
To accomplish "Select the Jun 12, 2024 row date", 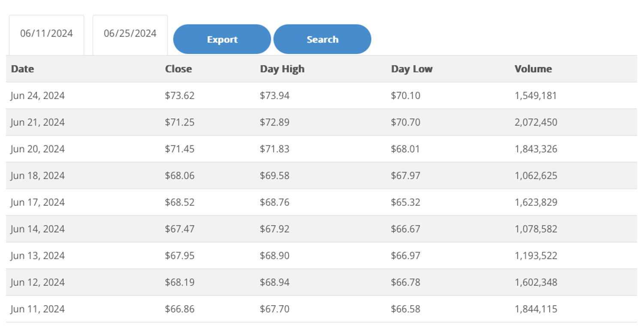I will pyautogui.click(x=38, y=282).
